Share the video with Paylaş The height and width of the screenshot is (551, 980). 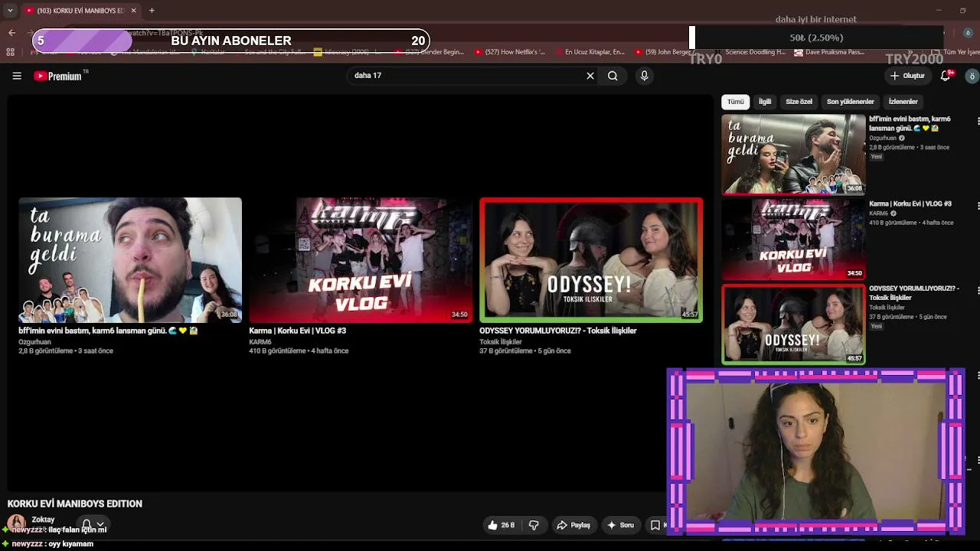[x=573, y=525]
